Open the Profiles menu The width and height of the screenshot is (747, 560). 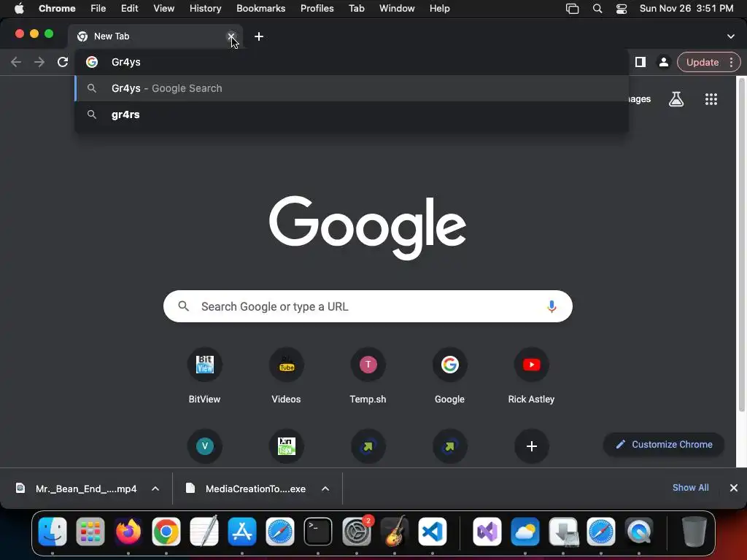[317, 9]
